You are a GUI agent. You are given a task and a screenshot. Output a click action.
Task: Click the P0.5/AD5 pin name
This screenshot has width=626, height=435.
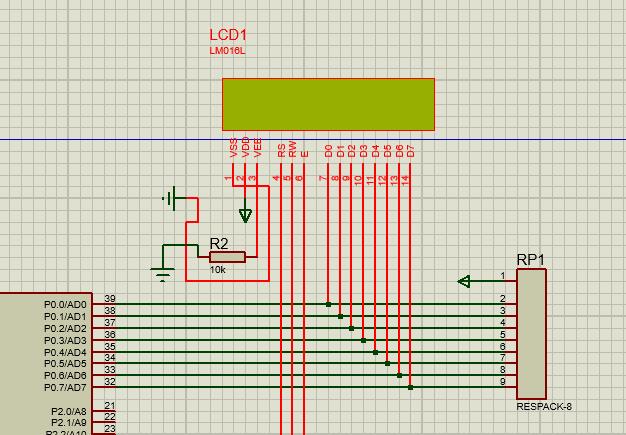65,364
